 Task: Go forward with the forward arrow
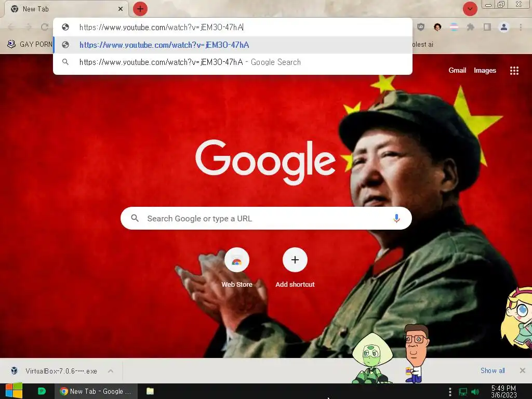(x=28, y=27)
